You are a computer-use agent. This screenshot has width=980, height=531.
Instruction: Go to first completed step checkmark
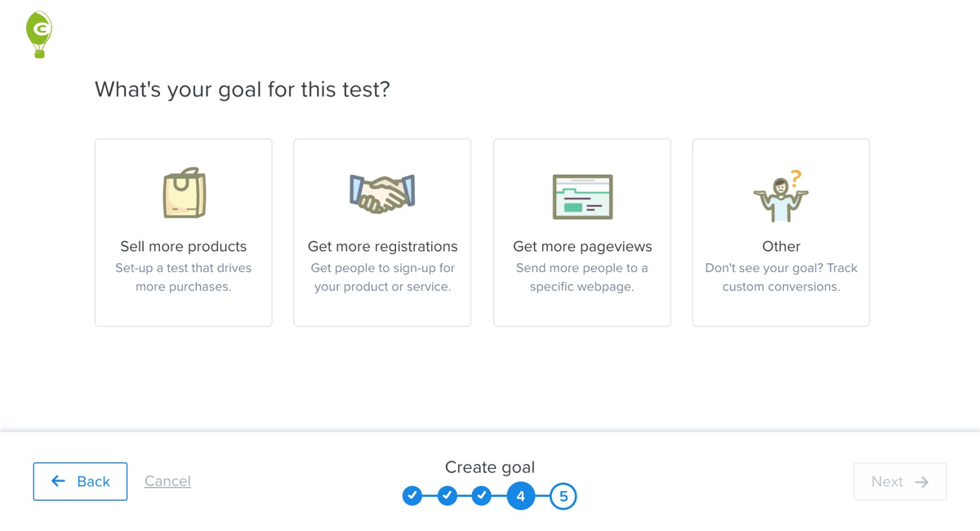[x=412, y=496]
